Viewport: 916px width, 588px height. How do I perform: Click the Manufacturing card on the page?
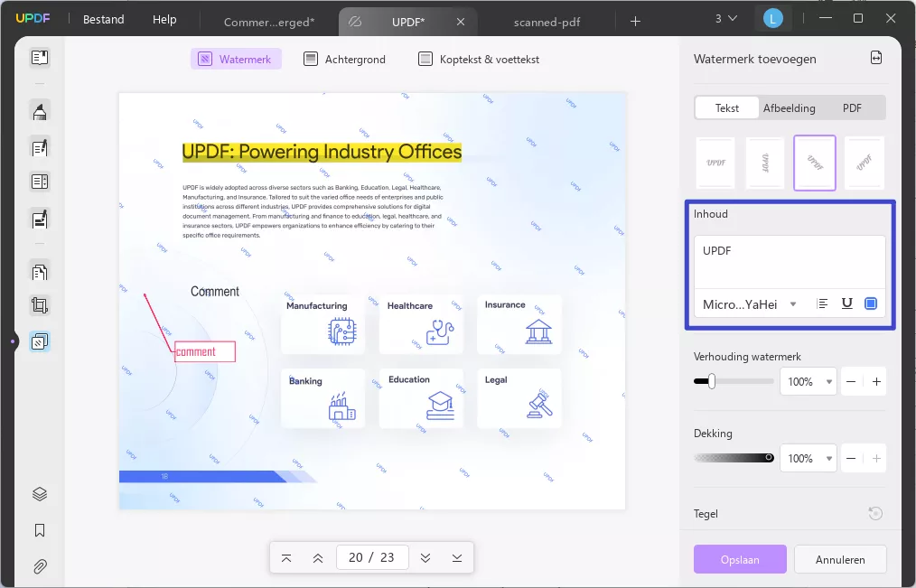point(323,324)
